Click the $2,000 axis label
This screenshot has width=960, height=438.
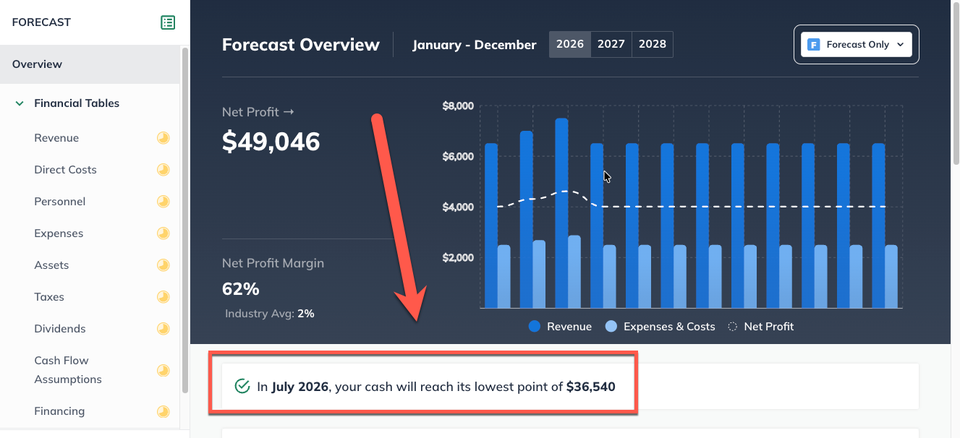pos(458,257)
